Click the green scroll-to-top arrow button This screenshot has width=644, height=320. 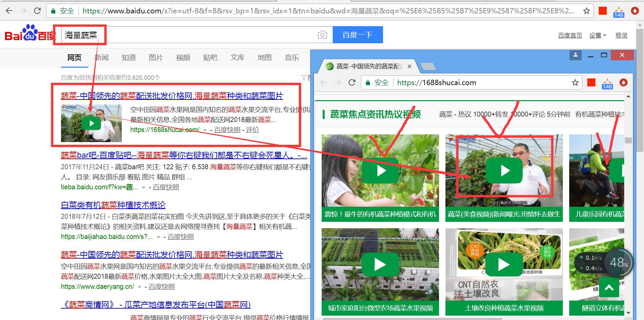609,287
